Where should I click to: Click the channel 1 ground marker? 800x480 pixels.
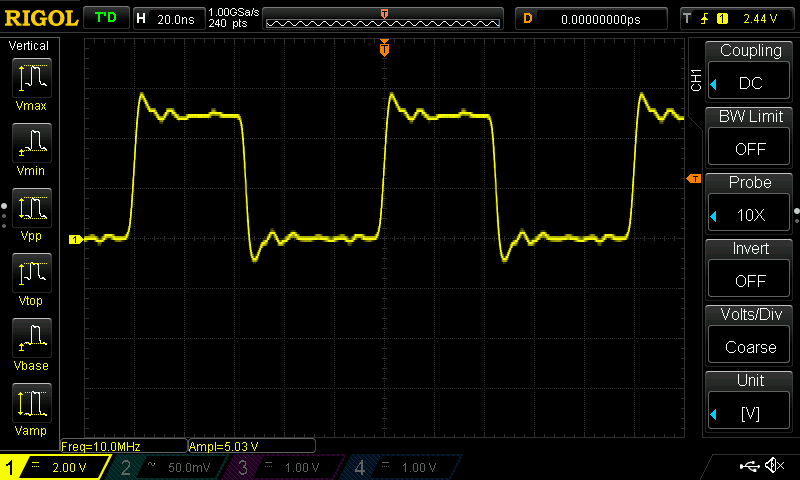[x=76, y=239]
